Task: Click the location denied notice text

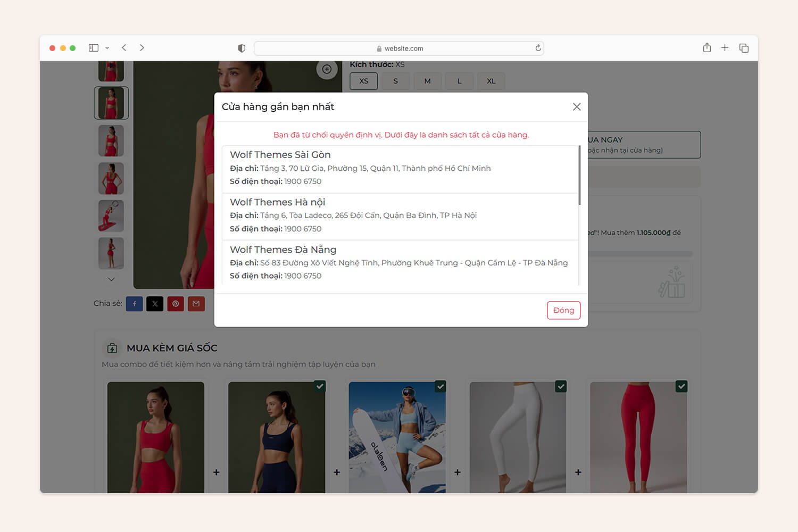Action: pyautogui.click(x=401, y=135)
